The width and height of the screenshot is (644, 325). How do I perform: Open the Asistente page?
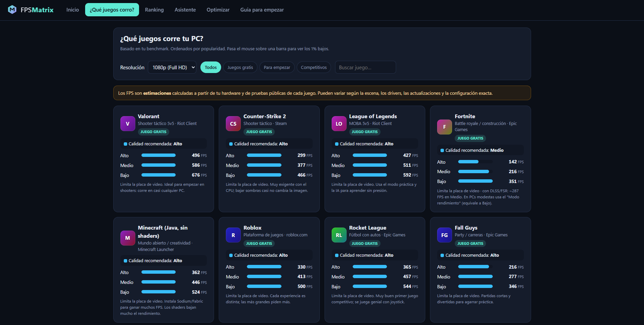185,10
